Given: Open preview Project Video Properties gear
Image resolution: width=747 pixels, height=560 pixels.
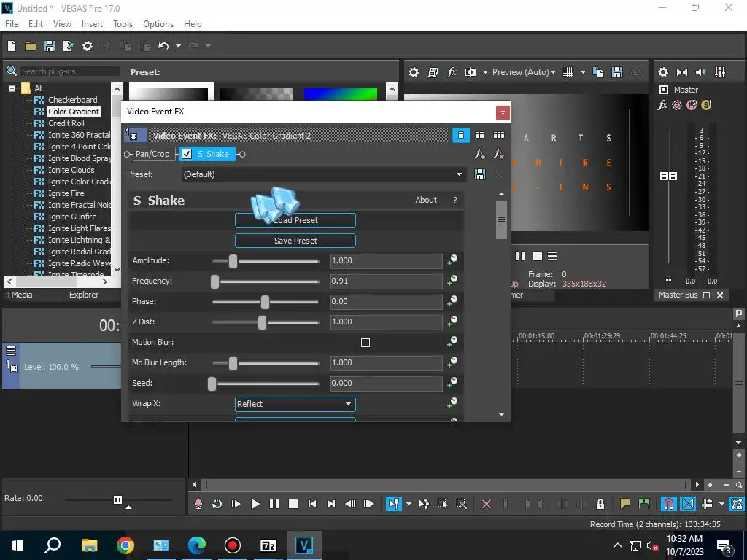Looking at the screenshot, I should click(x=414, y=72).
